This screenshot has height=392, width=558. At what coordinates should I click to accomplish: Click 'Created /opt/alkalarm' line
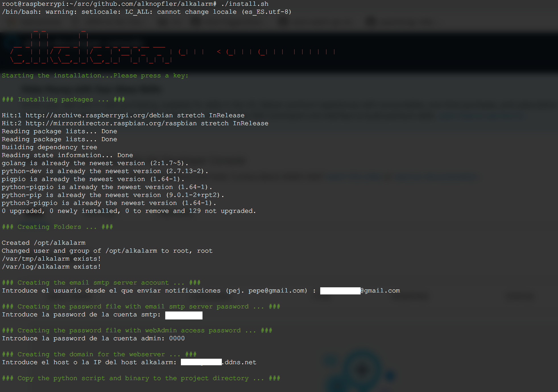point(44,243)
